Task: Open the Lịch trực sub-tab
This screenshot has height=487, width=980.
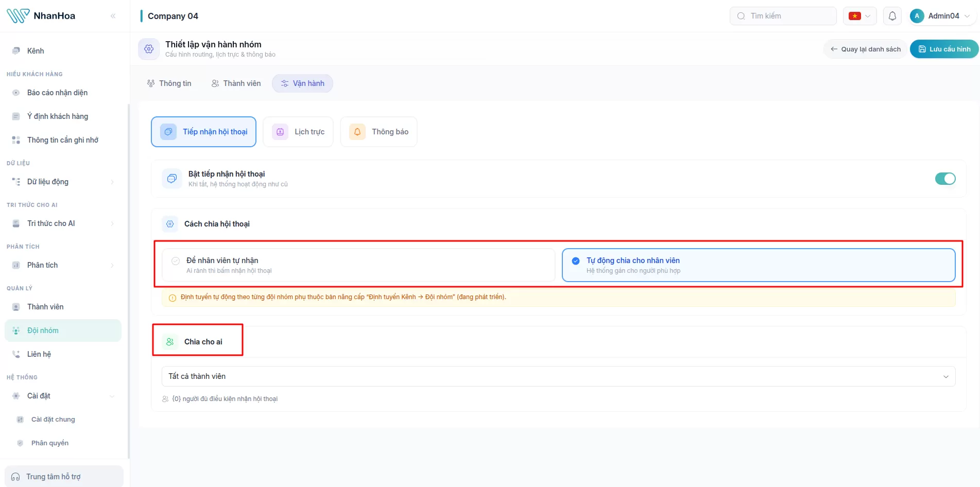Action: [x=299, y=132]
